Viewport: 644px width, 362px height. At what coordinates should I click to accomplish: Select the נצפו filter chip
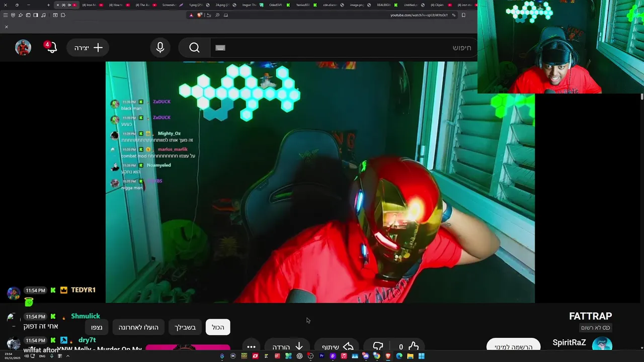(97, 327)
